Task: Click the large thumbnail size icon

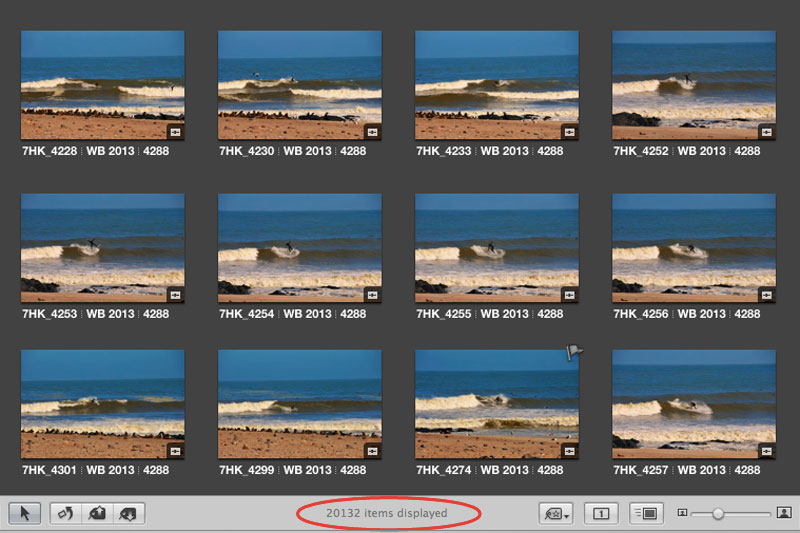Action: click(784, 513)
